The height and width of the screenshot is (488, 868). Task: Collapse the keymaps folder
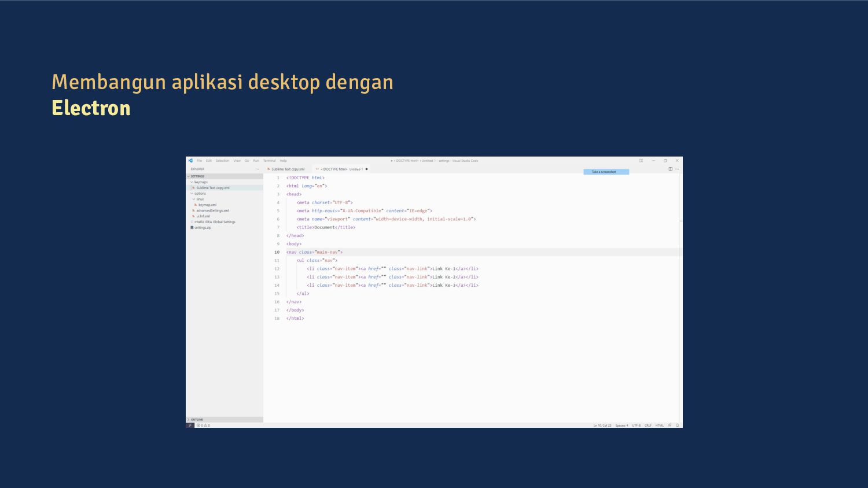point(225,182)
